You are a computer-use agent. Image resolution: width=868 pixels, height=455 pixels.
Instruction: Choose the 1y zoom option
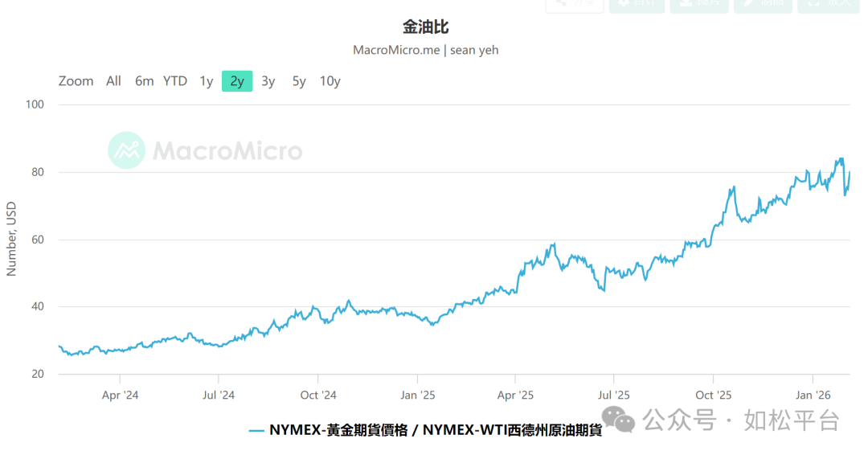click(x=207, y=81)
